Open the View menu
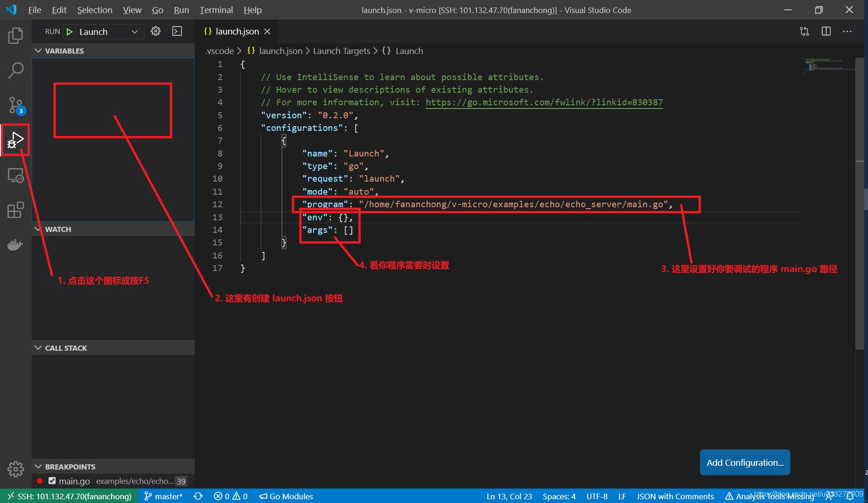This screenshot has height=503, width=868. [132, 10]
